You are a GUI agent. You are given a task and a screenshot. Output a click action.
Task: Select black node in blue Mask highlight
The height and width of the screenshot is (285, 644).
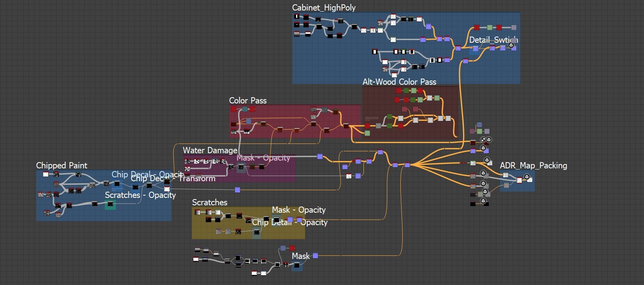point(297,265)
